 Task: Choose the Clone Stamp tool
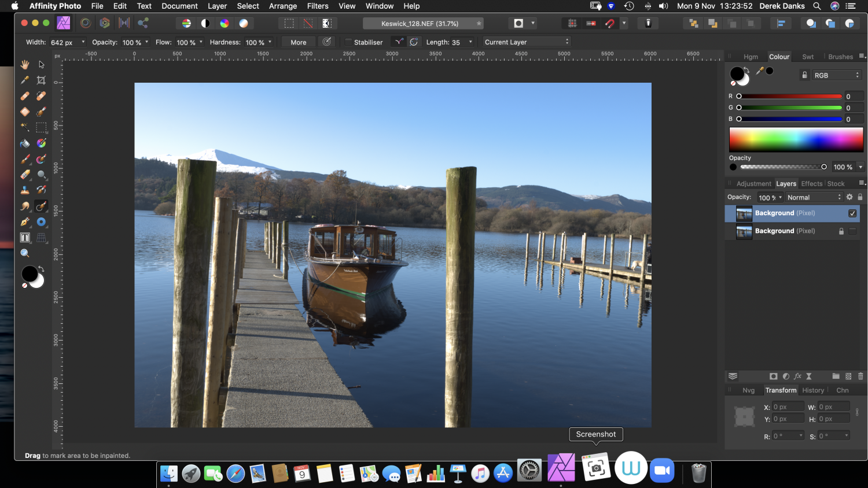(x=25, y=190)
